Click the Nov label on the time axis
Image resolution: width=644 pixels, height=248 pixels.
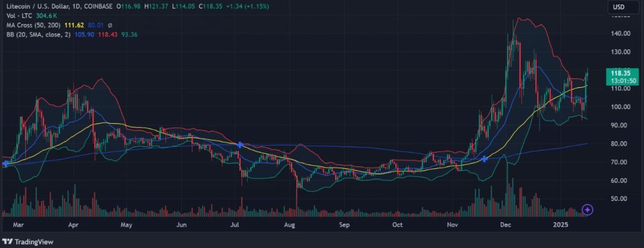(452, 225)
